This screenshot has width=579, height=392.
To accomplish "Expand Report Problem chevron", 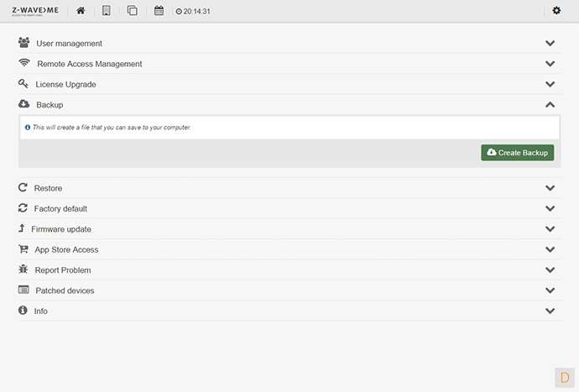I will coord(550,270).
